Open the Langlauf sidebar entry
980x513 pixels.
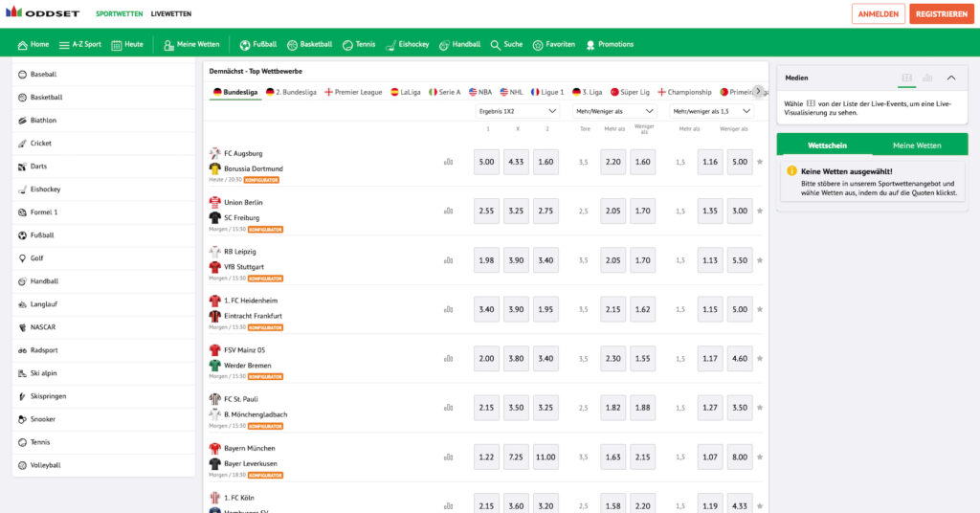[x=103, y=304]
